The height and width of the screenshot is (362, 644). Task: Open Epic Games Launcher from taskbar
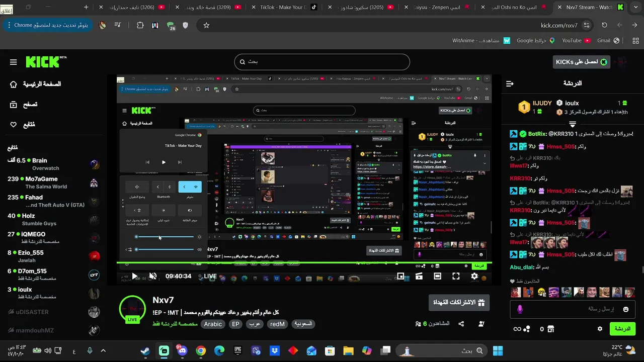coord(237,350)
